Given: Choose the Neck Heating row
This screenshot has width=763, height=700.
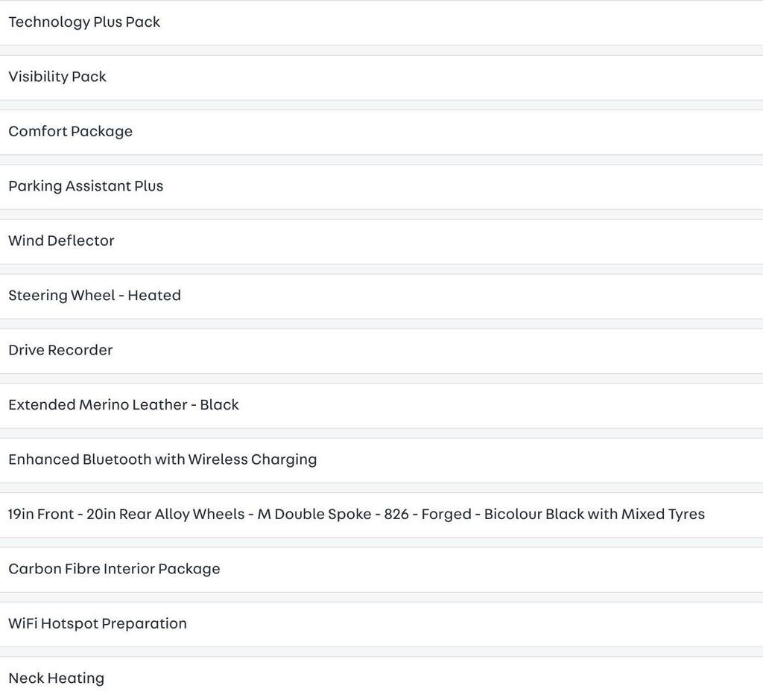Looking at the screenshot, I should [x=381, y=678].
